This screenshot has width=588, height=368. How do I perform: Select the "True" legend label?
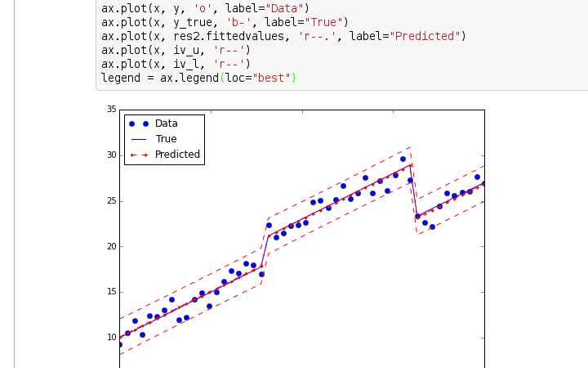click(x=166, y=139)
